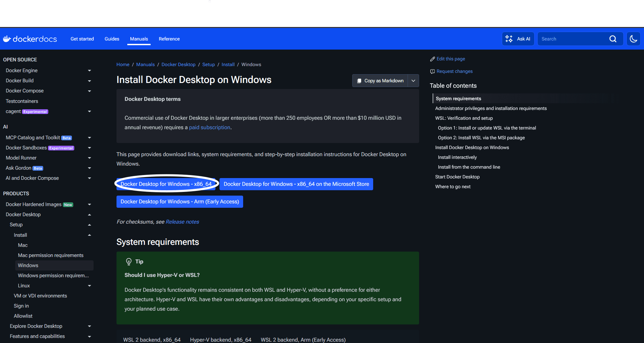The image size is (644, 343).
Task: Click Home in the breadcrumb
Action: [123, 64]
